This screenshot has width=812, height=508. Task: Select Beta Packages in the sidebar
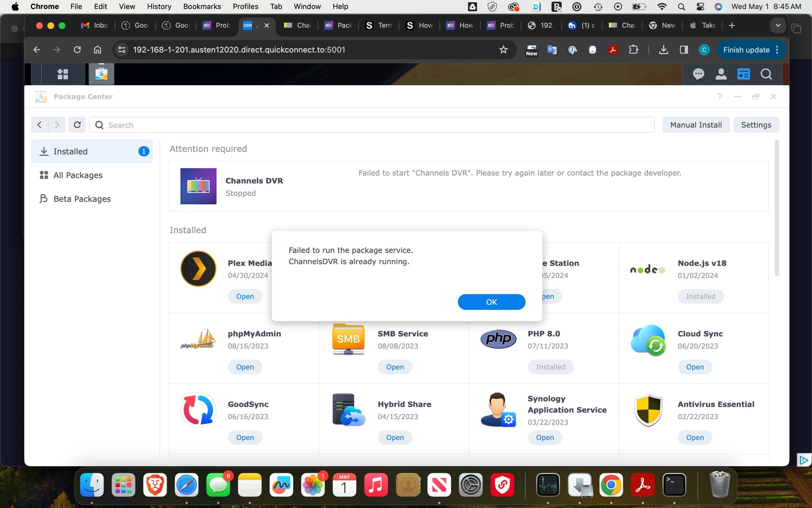pos(82,199)
